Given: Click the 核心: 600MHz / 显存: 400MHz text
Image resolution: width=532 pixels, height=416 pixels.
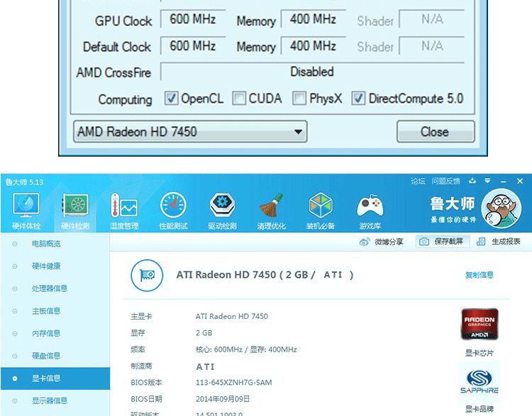Looking at the screenshot, I should tap(246, 349).
